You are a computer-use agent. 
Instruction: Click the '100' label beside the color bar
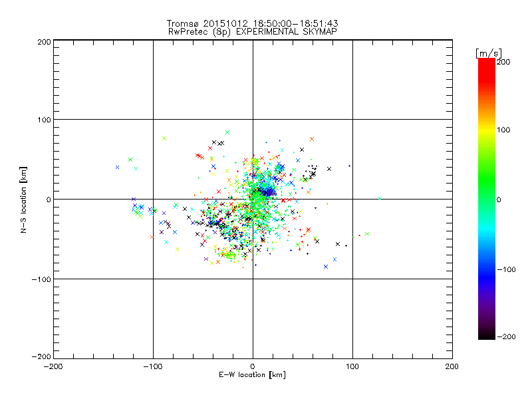(503, 130)
